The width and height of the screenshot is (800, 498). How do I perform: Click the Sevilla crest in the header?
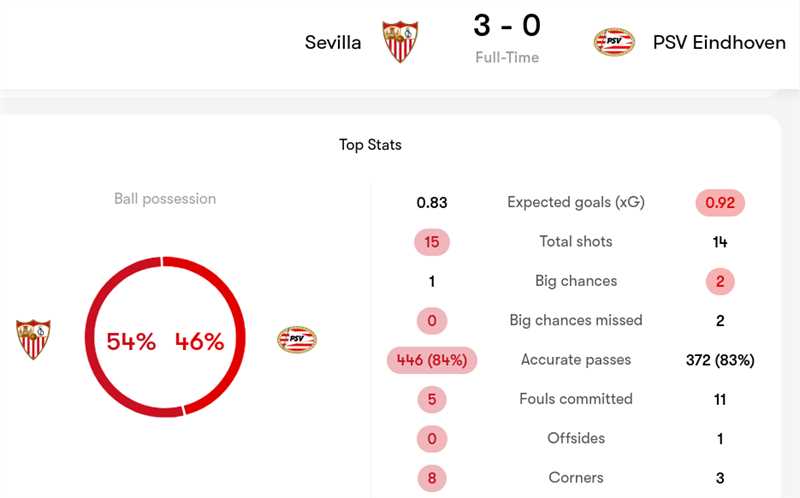(x=400, y=42)
